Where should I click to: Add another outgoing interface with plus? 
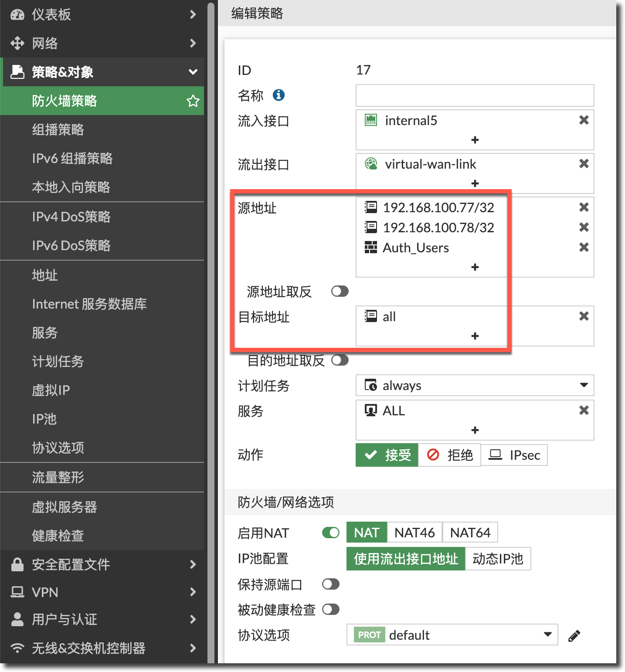475,183
